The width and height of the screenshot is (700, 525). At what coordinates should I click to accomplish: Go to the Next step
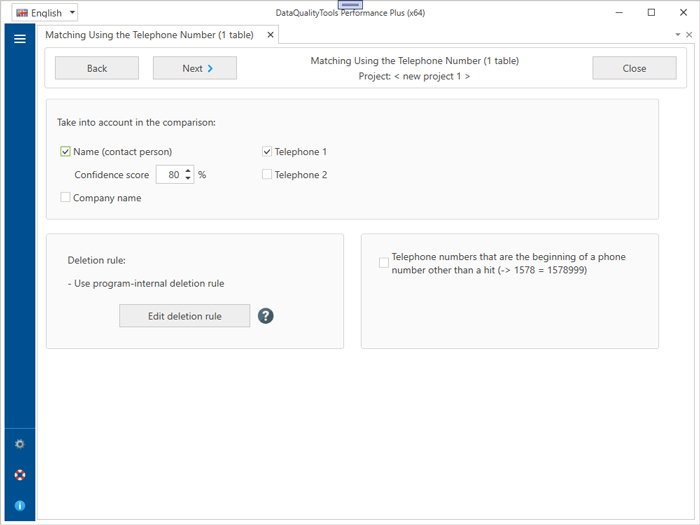194,69
